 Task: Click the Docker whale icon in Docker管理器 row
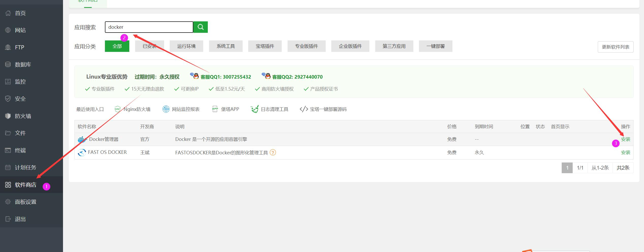coord(82,139)
